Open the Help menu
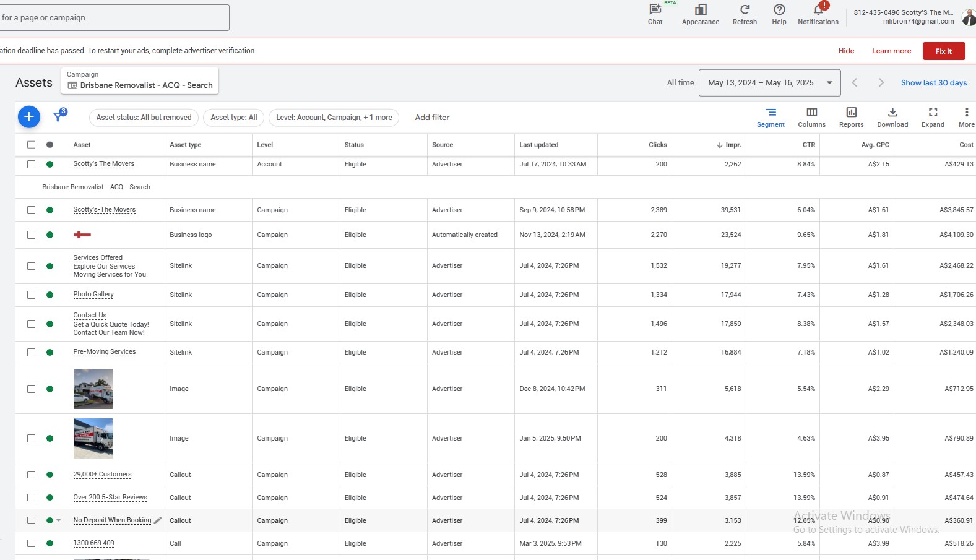This screenshot has height=560, width=976. pos(779,14)
